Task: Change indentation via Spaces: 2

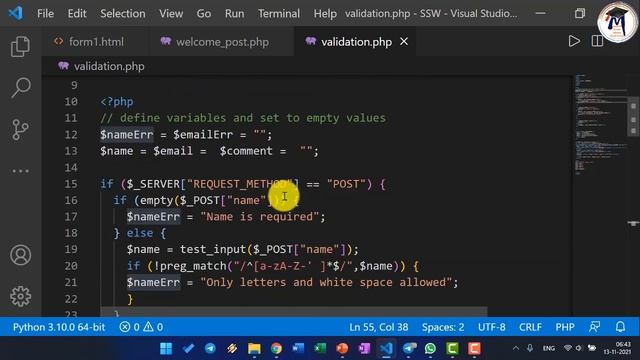Action: coord(443,327)
